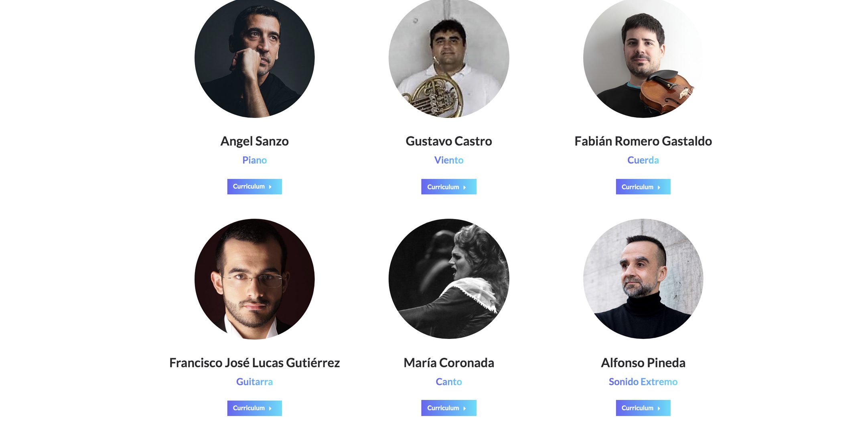This screenshot has height=434, width=868.
Task: Open Alfonso Pineda's Curriculum button
Action: [643, 408]
